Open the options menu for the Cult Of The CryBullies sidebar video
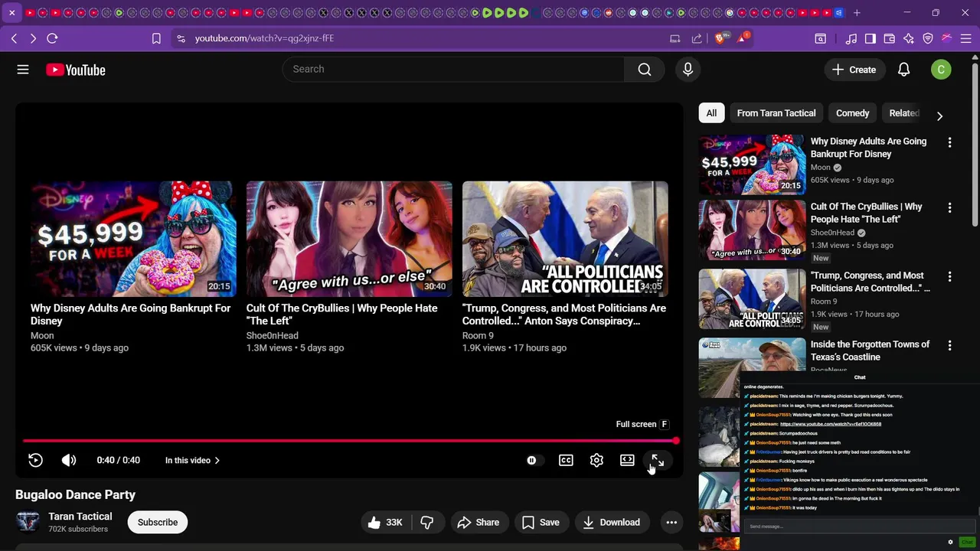The height and width of the screenshot is (551, 980). pos(949,207)
